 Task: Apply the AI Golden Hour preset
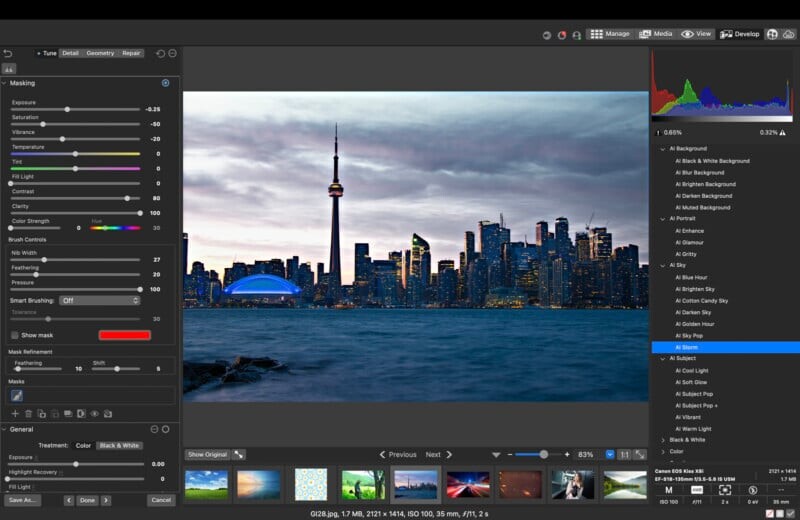(x=696, y=324)
